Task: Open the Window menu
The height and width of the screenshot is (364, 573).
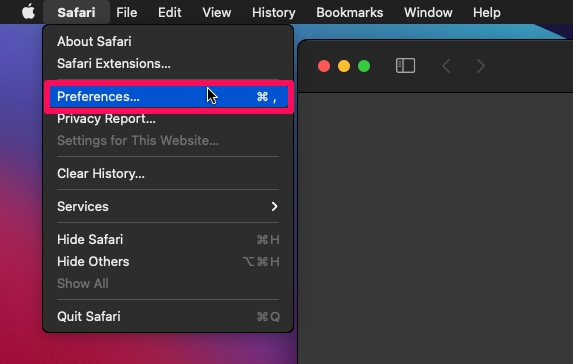Action: point(428,12)
